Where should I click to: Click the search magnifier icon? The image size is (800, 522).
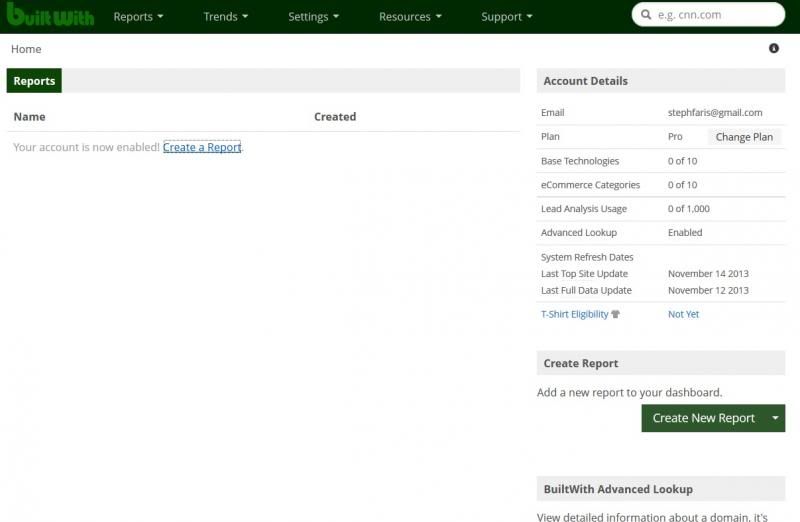(x=646, y=15)
